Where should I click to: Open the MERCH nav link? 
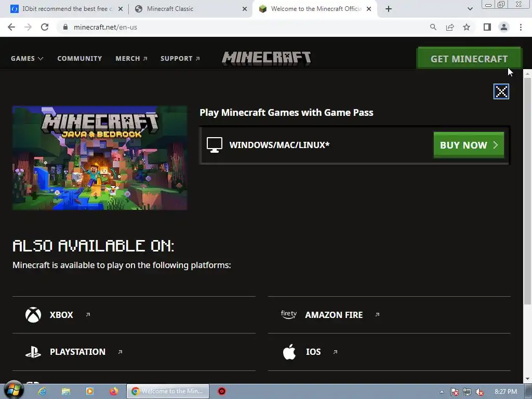pyautogui.click(x=131, y=58)
